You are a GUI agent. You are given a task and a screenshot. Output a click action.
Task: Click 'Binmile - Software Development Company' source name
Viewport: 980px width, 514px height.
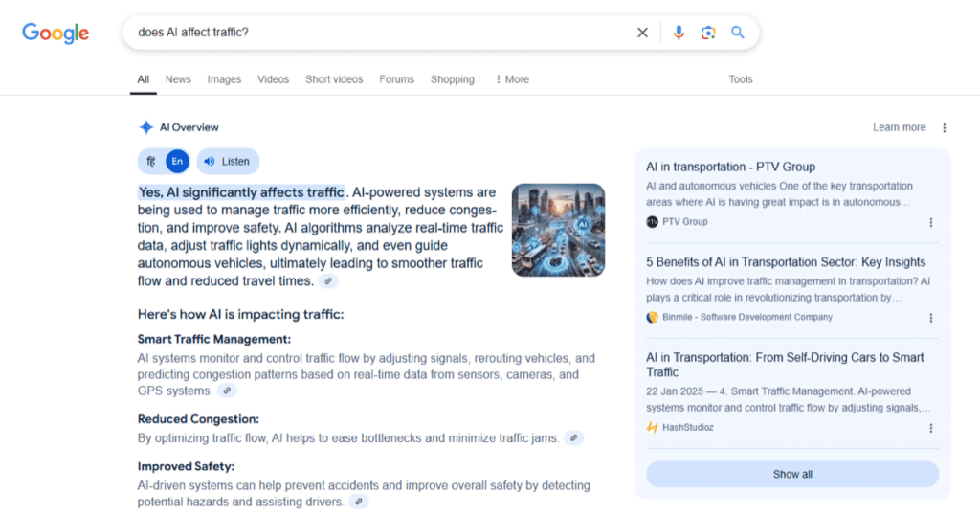tap(747, 317)
